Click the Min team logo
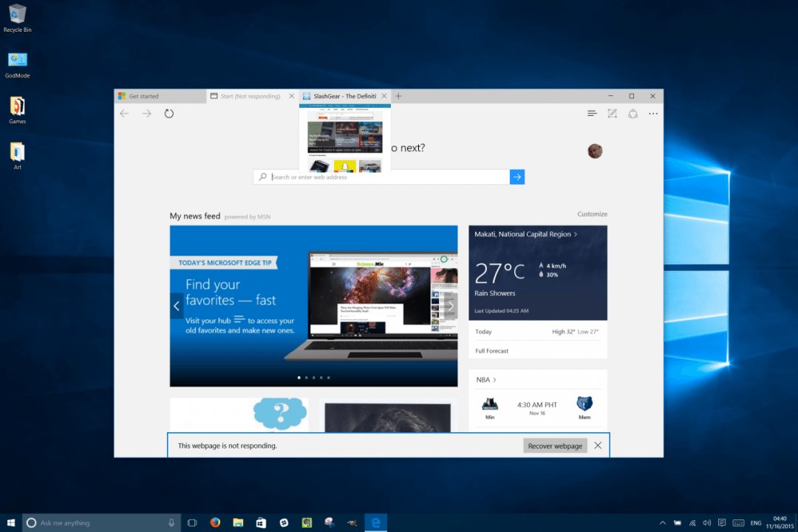The image size is (798, 532). [x=490, y=404]
